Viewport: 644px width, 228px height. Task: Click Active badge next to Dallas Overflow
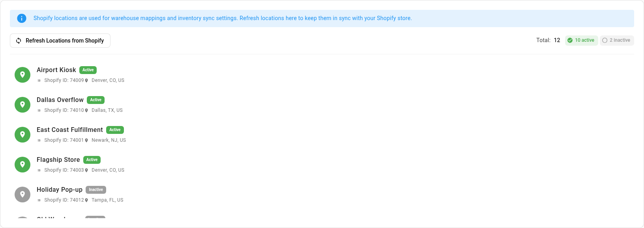(95, 100)
